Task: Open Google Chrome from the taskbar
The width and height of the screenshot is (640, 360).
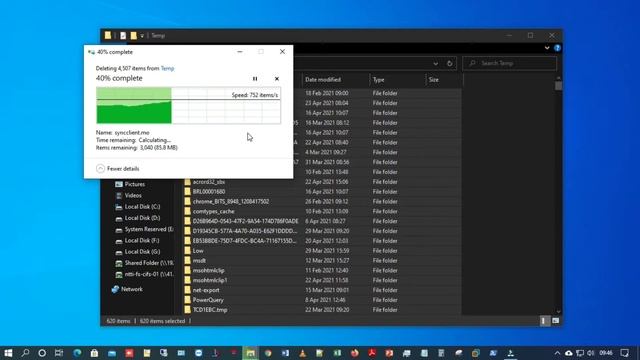Action: coord(268,353)
